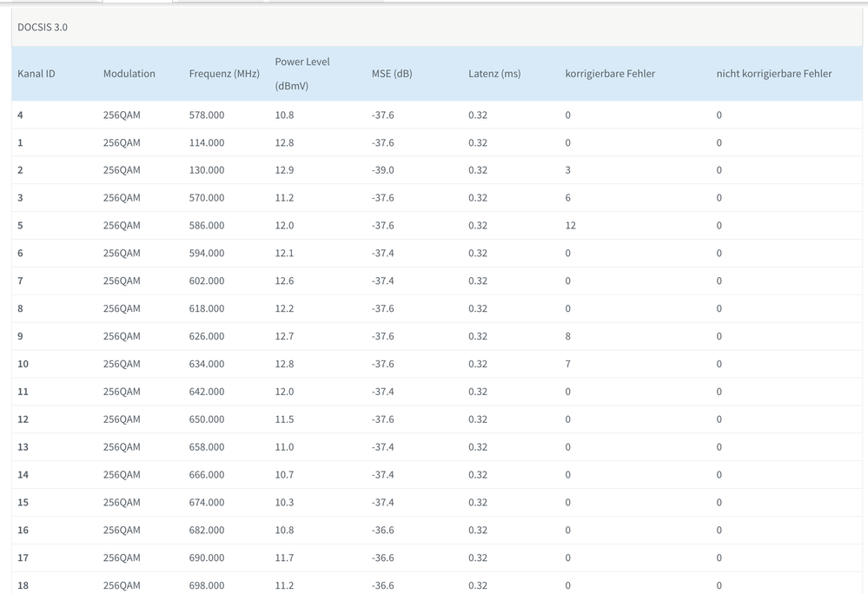Select the Modulation column header
868x594 pixels.
click(129, 74)
